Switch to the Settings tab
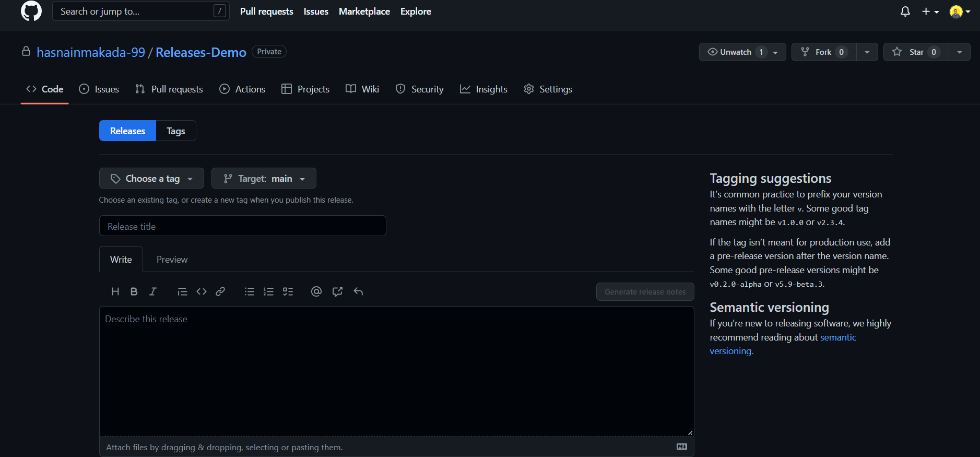The width and height of the screenshot is (980, 457). click(x=548, y=89)
